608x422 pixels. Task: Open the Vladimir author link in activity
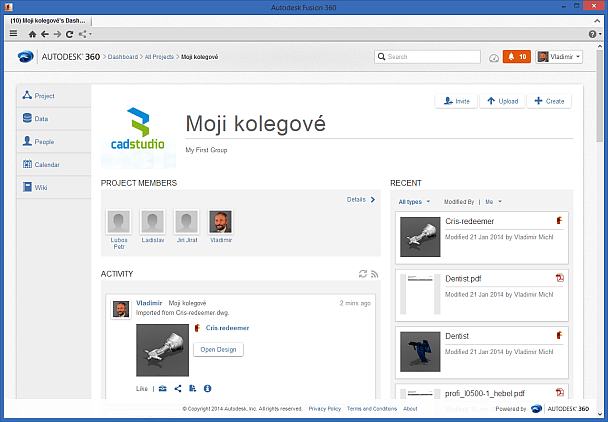(149, 303)
